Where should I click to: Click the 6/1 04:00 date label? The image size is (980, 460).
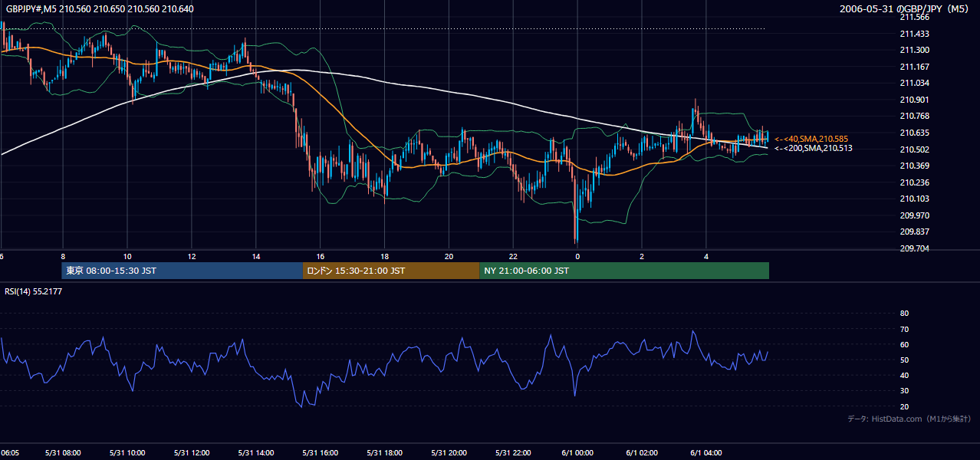(706, 453)
